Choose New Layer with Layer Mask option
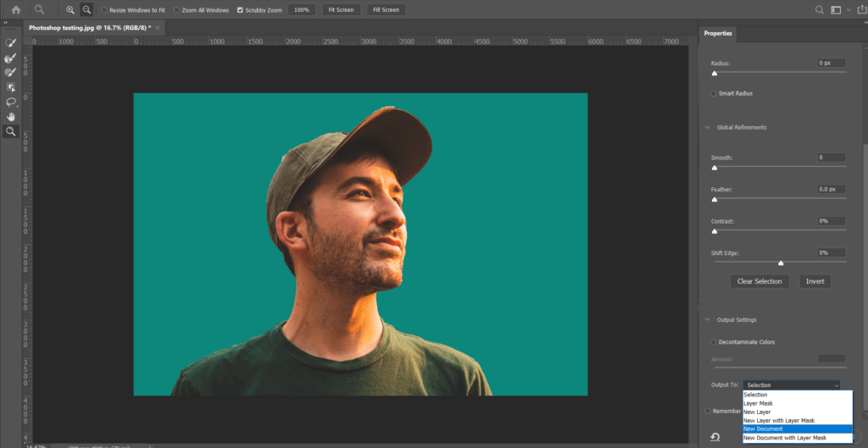This screenshot has width=868, height=448. pos(798,420)
